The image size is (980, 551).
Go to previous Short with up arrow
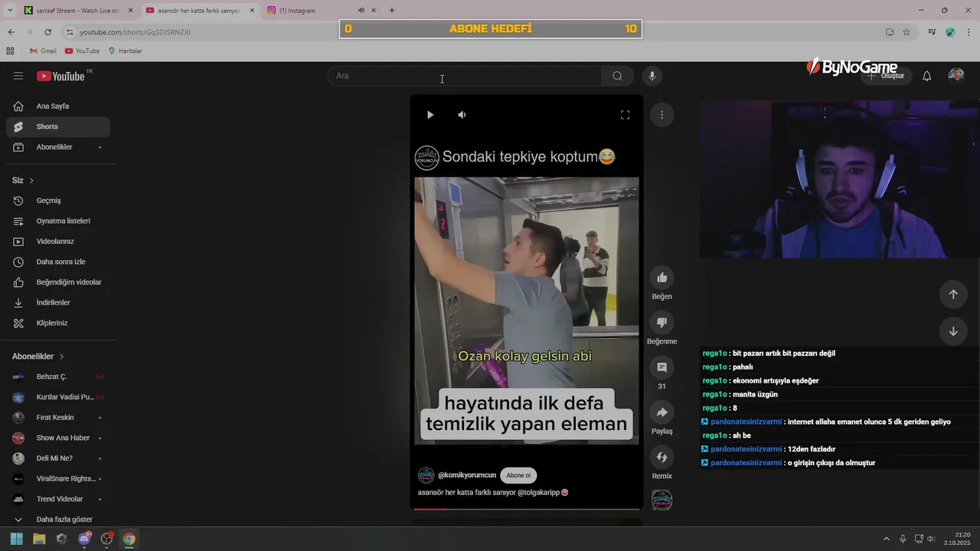pyautogui.click(x=953, y=294)
